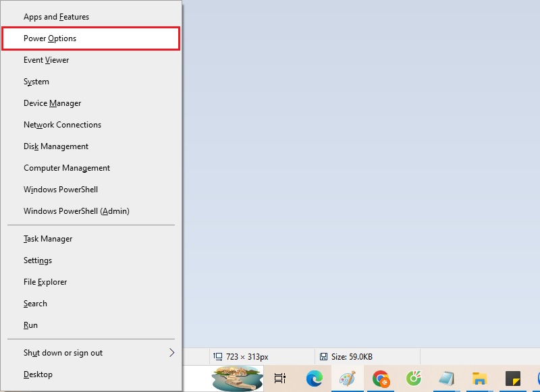Launch File Explorer from the menu
The height and width of the screenshot is (392, 540).
91,282
